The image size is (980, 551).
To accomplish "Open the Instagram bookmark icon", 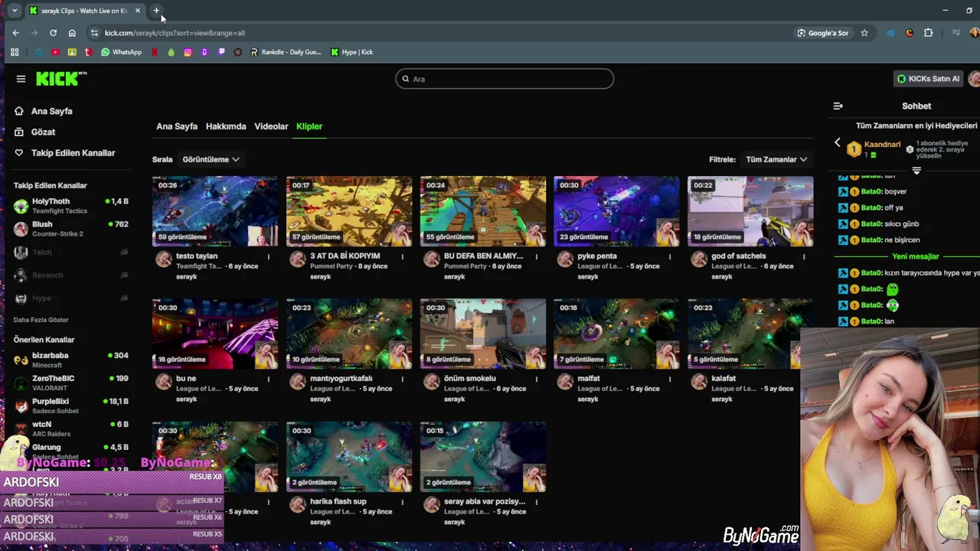I will point(188,52).
